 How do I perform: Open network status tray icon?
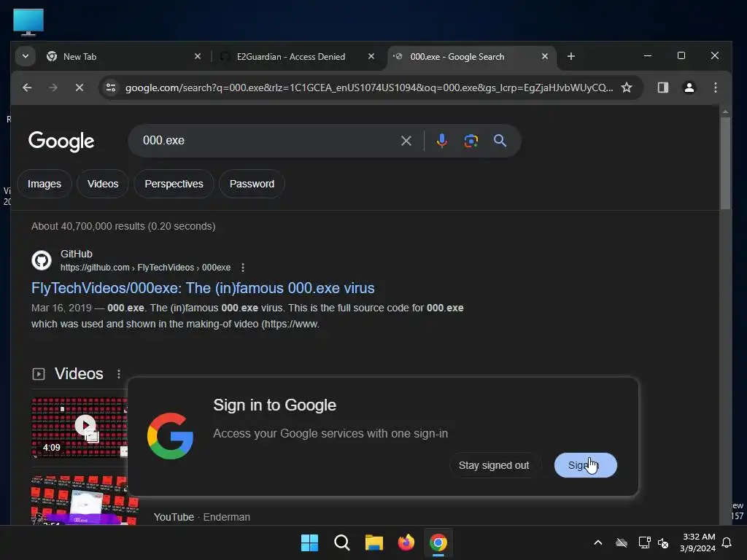(x=644, y=542)
